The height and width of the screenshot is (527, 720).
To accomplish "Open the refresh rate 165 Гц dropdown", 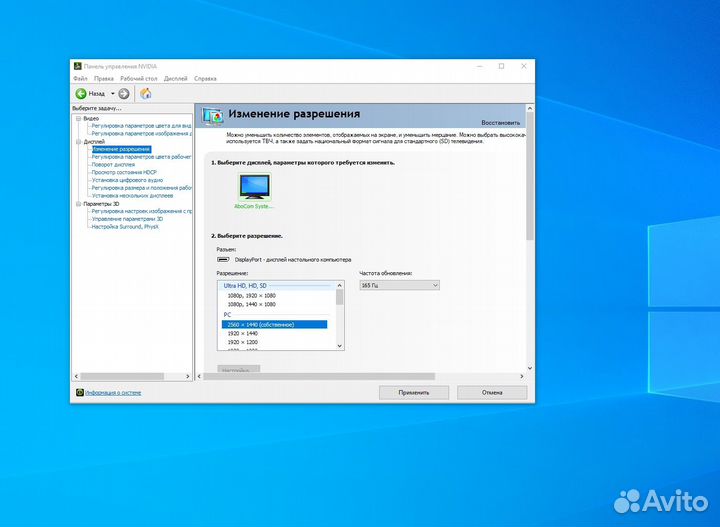I will pyautogui.click(x=399, y=285).
